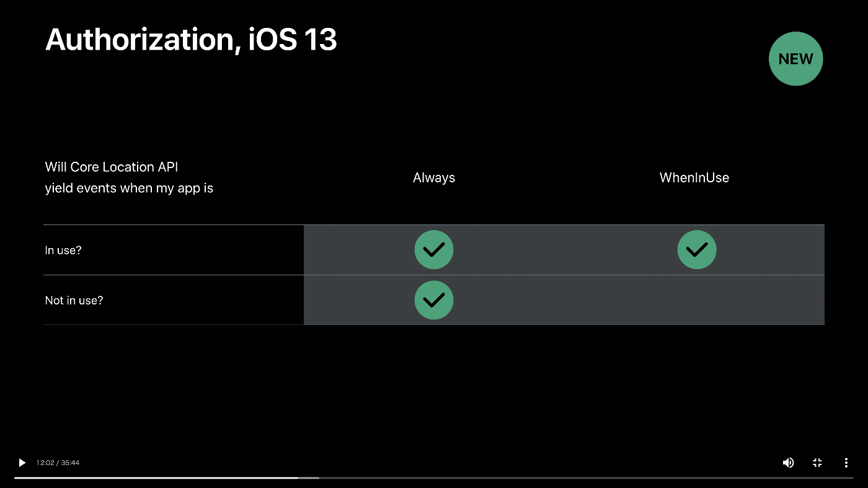The width and height of the screenshot is (868, 488).
Task: Click the green NEW badge
Action: [796, 59]
